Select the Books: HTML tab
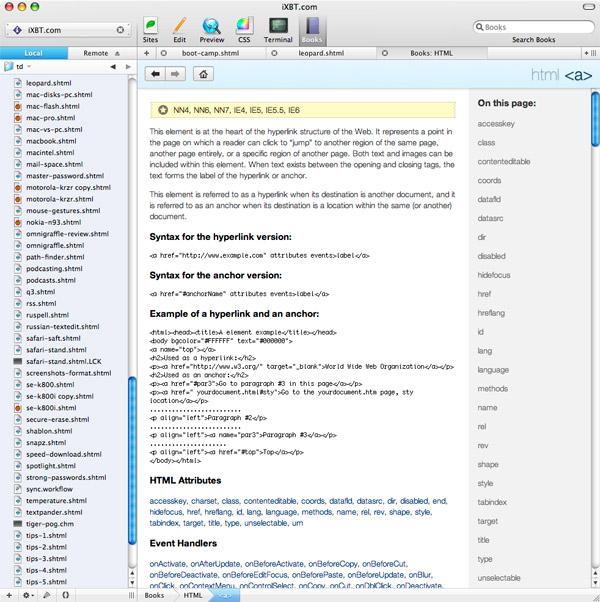 coord(431,53)
